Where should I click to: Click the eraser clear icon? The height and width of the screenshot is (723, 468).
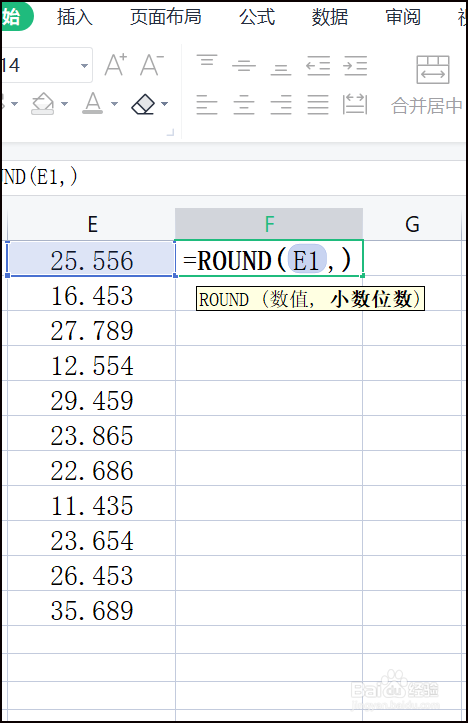143,104
